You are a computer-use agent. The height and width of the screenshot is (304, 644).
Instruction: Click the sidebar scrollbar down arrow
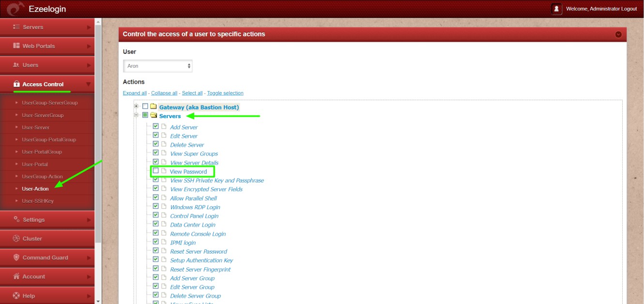tap(99, 301)
